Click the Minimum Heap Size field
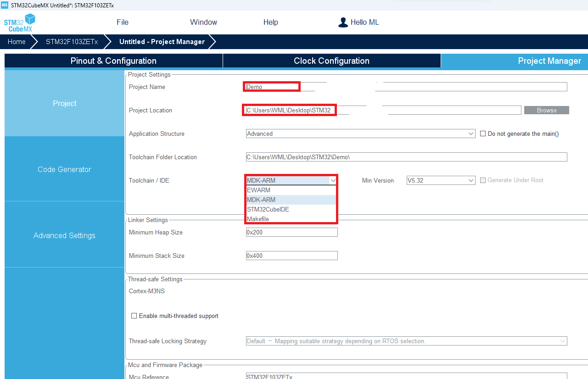 click(291, 232)
